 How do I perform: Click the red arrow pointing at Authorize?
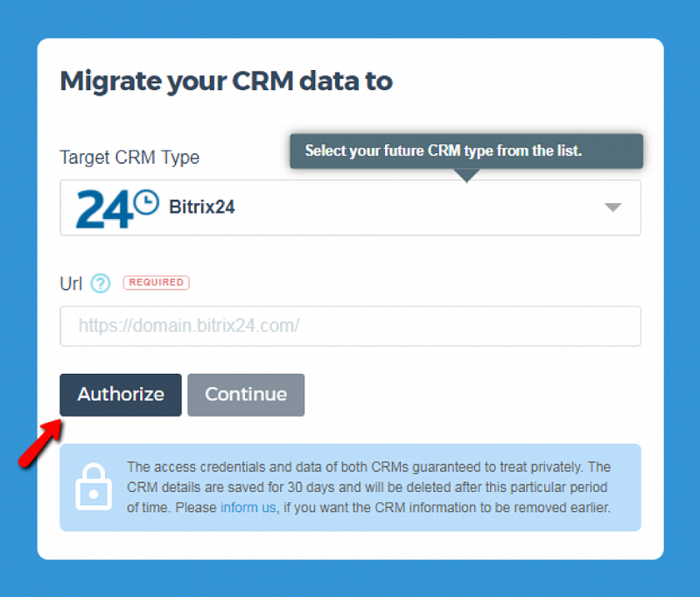coord(40,442)
